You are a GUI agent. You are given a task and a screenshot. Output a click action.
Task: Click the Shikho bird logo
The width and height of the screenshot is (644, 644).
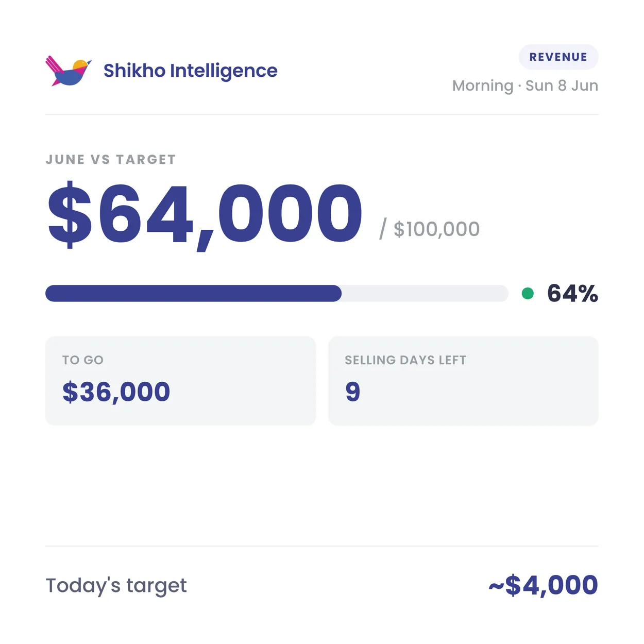click(69, 71)
